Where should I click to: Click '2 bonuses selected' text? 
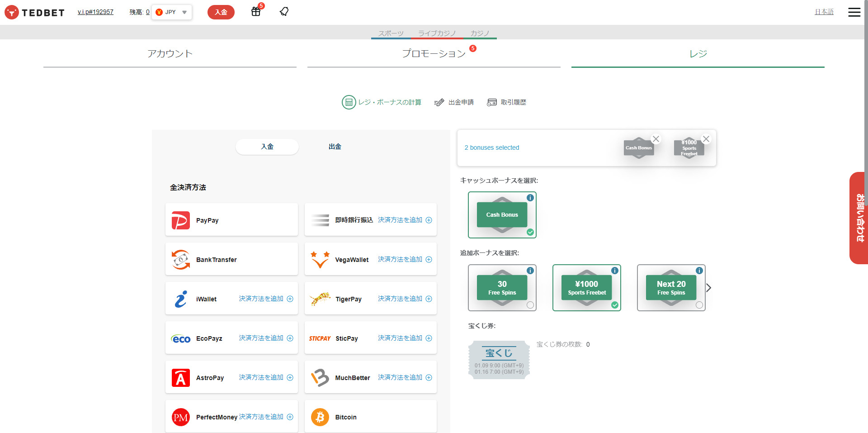492,148
